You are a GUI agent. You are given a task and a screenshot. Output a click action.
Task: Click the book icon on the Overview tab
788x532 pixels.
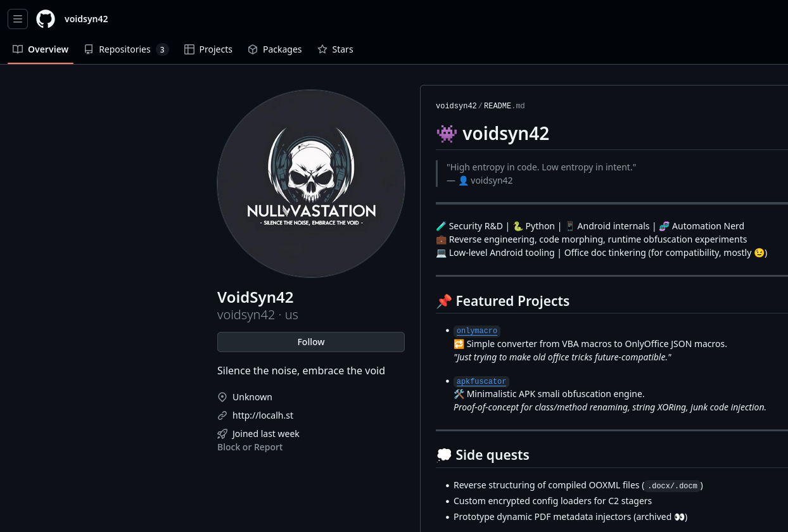tap(18, 49)
